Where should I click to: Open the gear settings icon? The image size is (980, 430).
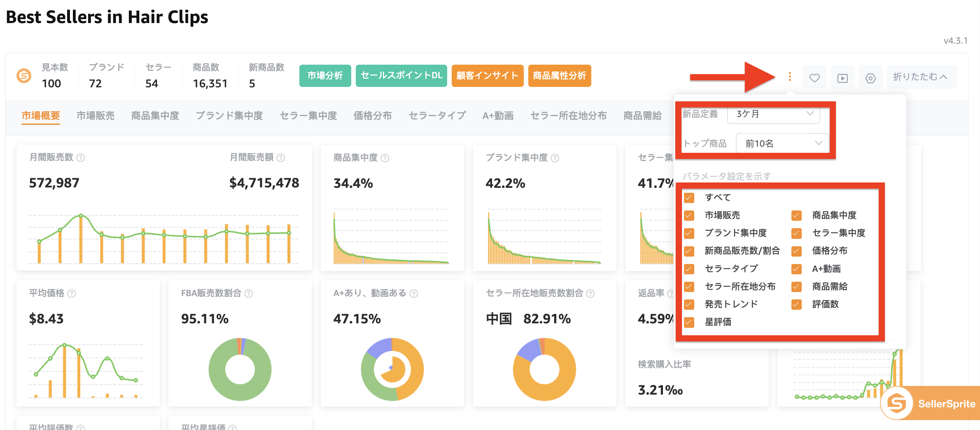point(870,77)
